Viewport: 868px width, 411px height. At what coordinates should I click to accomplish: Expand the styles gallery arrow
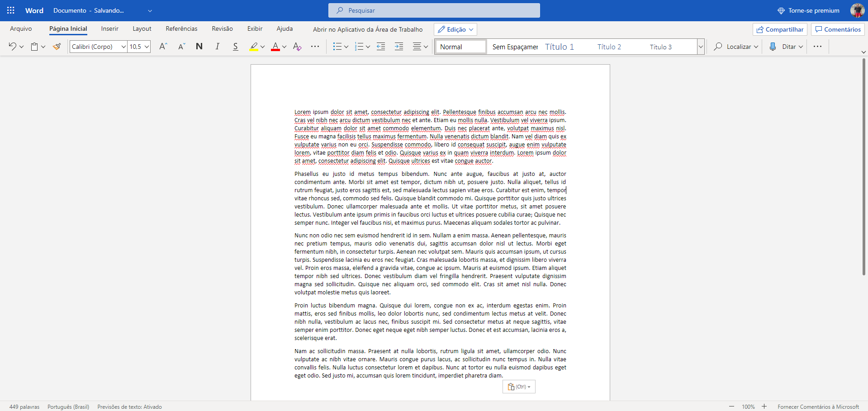(x=701, y=47)
